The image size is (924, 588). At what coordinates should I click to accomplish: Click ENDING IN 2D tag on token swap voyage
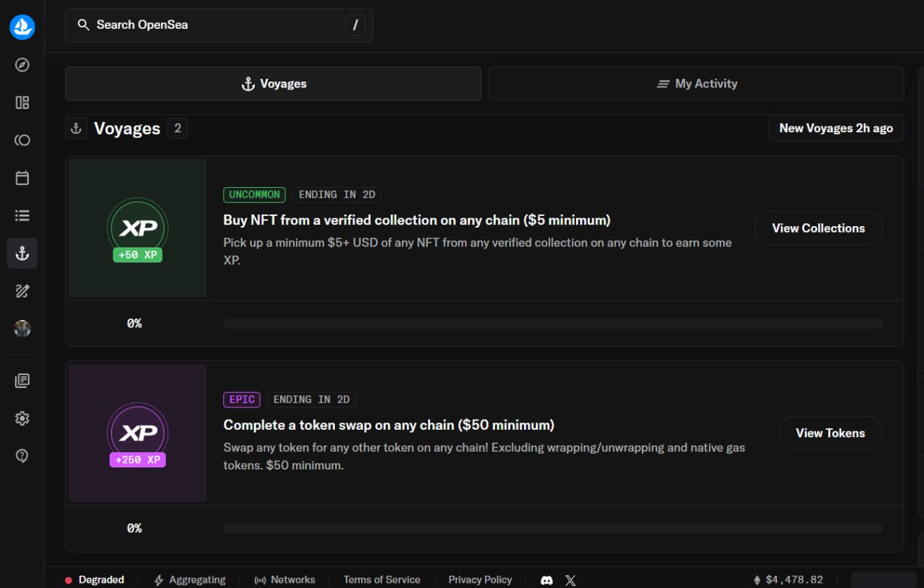311,399
